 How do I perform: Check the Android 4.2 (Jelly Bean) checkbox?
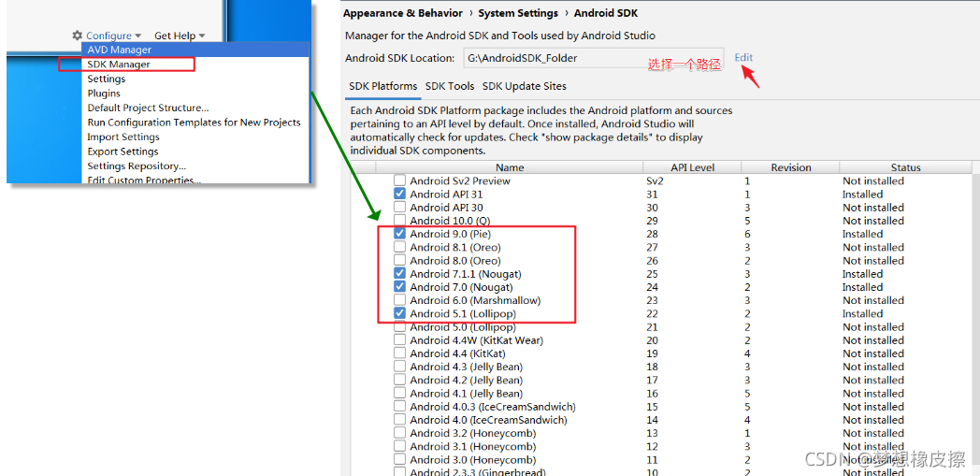(x=400, y=380)
